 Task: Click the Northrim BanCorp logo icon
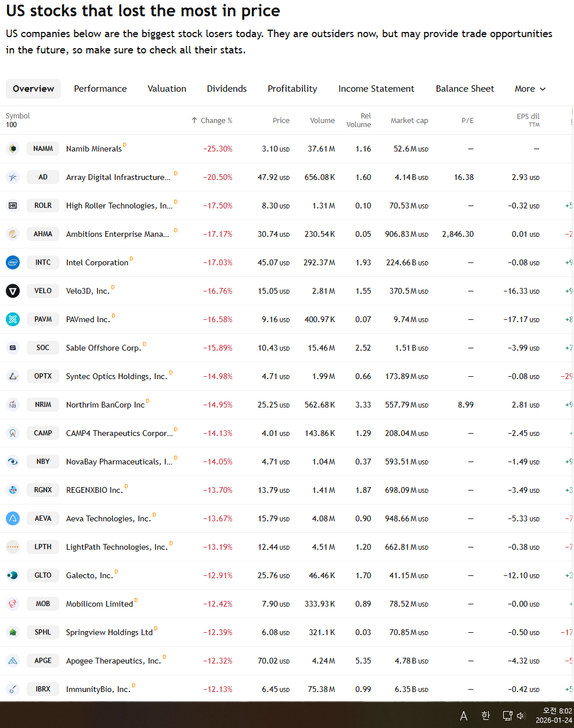tap(13, 405)
